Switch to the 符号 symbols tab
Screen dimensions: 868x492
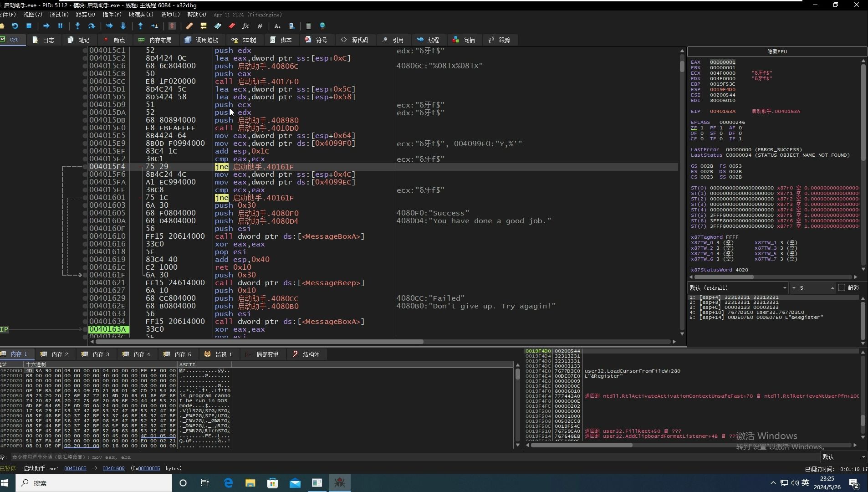click(317, 40)
